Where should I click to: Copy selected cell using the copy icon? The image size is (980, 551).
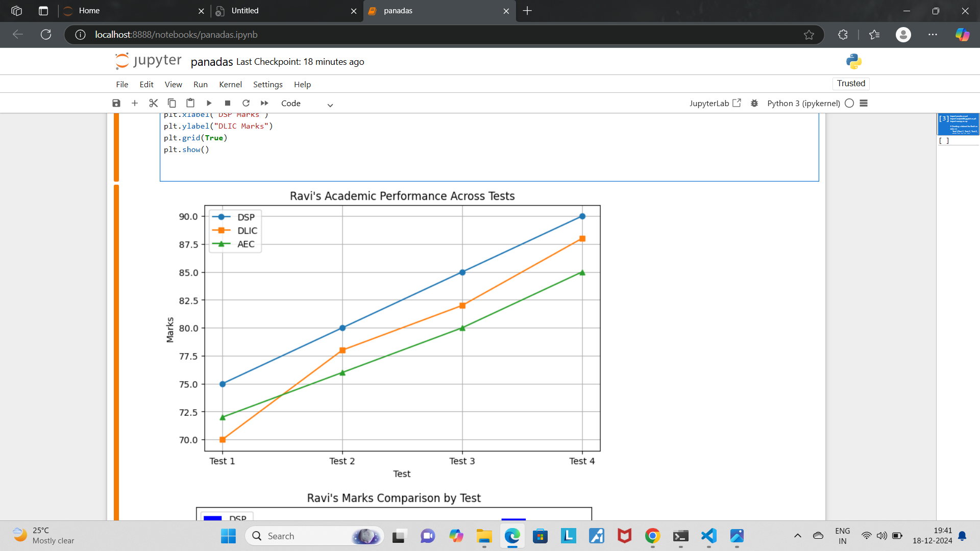171,103
